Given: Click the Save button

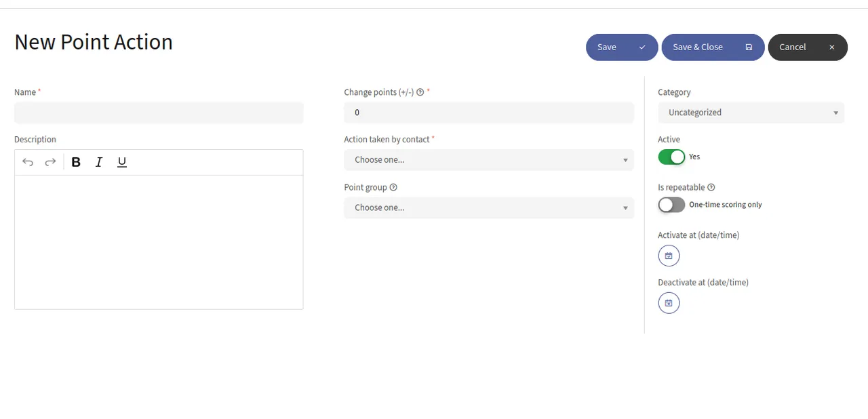Looking at the screenshot, I should (622, 47).
